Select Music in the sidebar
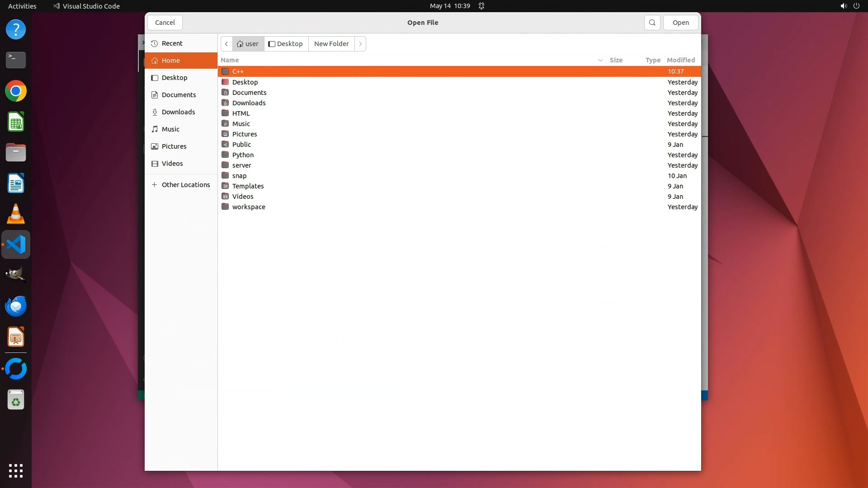 click(170, 129)
